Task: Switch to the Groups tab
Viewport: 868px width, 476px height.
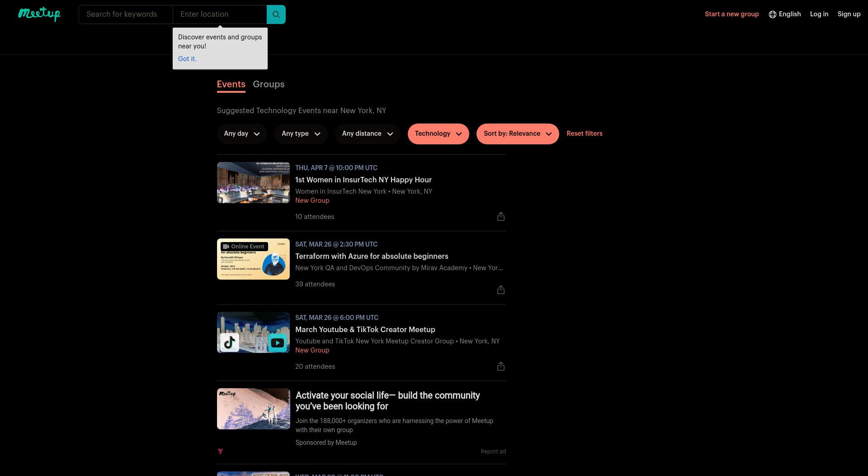Action: point(269,85)
